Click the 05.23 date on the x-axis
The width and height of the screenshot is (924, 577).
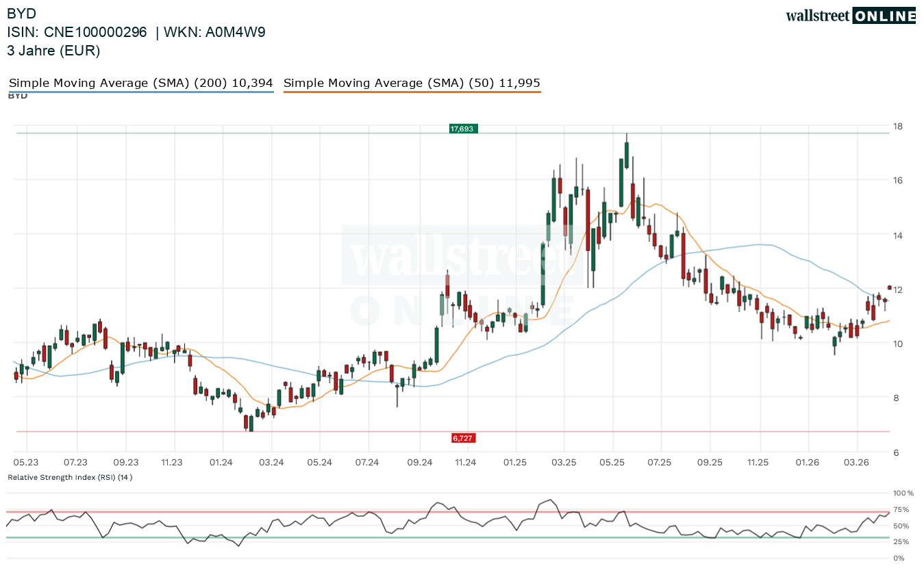pyautogui.click(x=26, y=463)
